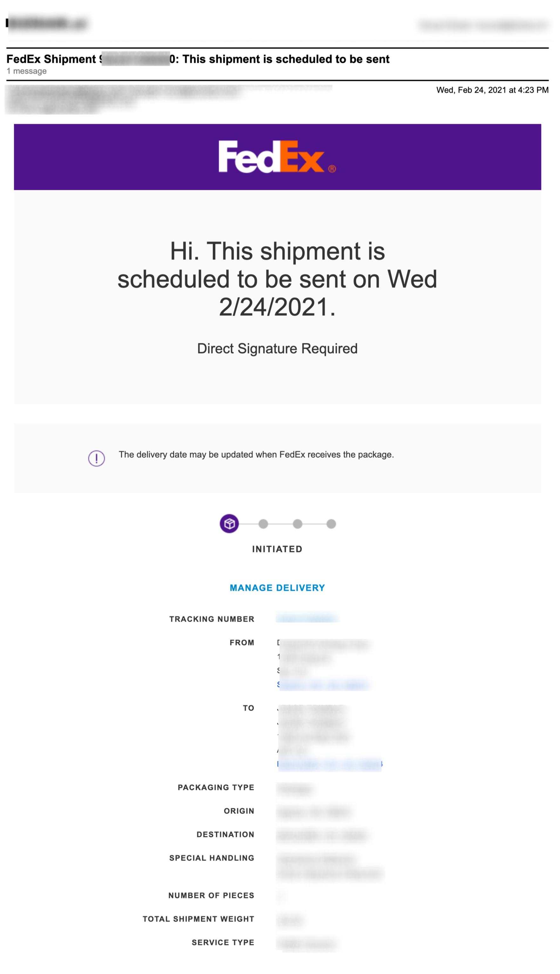Screen dimensions: 560x974
Task: Click the email subject line starting 'FedEx Shipment'
Action: 198,59
